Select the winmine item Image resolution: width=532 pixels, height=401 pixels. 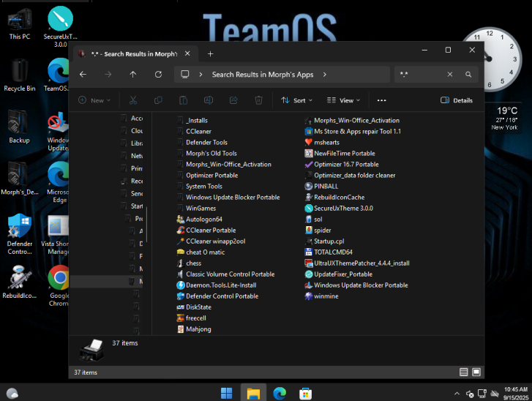click(x=322, y=296)
